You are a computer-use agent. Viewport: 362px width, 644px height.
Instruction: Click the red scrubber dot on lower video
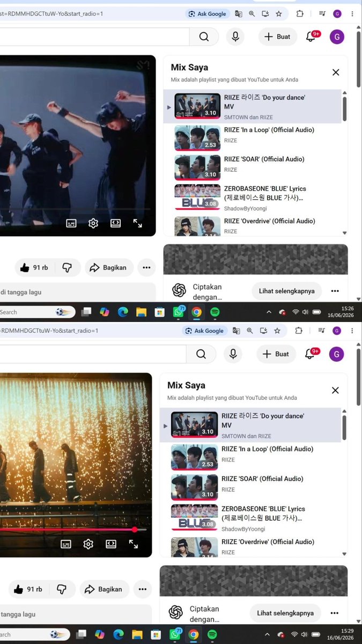135,529
